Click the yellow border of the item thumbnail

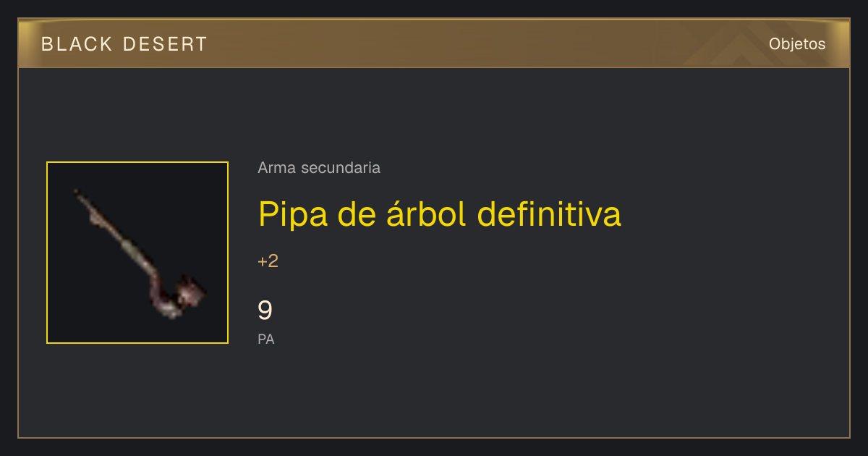click(x=137, y=162)
